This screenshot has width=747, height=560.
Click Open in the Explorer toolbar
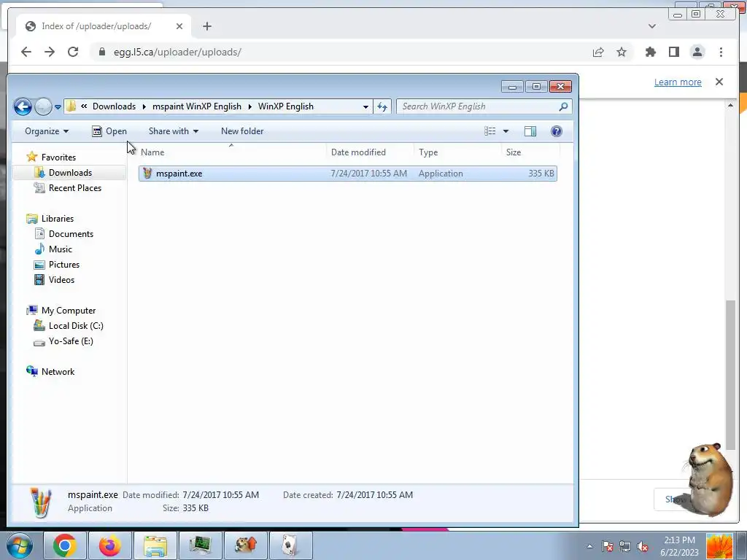tap(109, 131)
